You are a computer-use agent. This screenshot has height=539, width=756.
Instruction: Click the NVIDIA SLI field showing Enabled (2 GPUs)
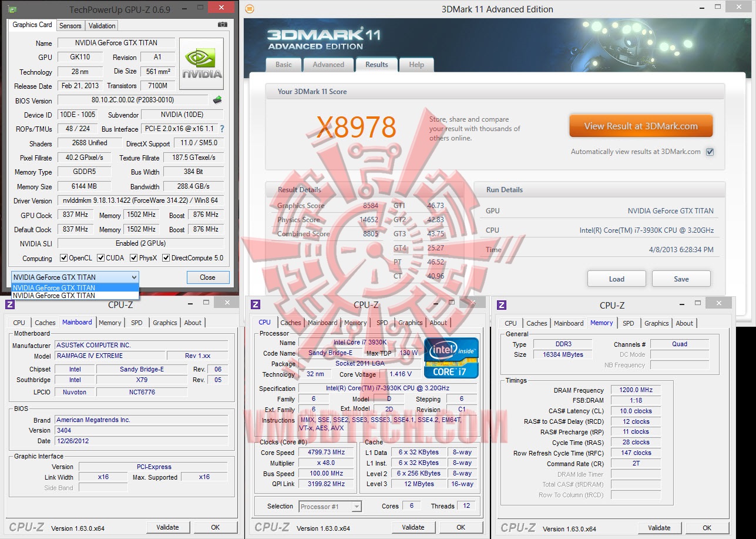[x=141, y=243]
